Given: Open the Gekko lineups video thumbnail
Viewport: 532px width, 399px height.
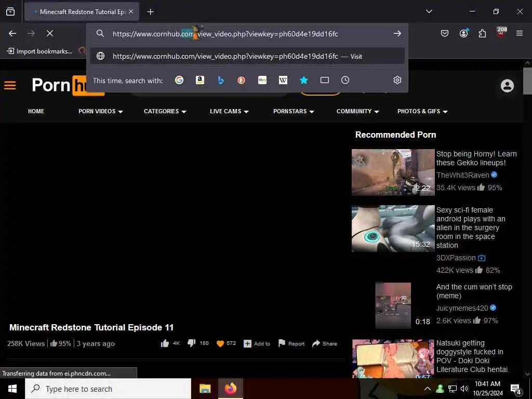Looking at the screenshot, I should (x=393, y=172).
